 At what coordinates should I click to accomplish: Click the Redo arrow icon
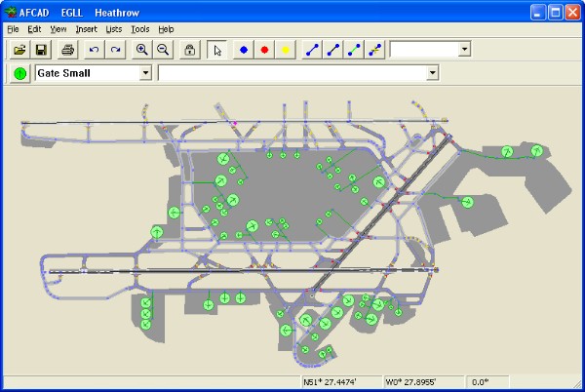coord(115,50)
